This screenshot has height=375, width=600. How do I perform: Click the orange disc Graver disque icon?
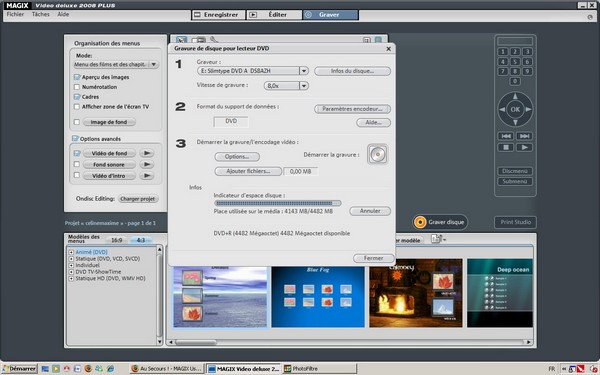(420, 222)
